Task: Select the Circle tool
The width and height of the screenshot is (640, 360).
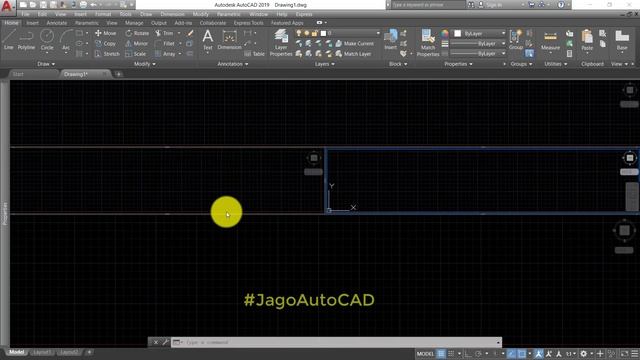Action: (47, 40)
